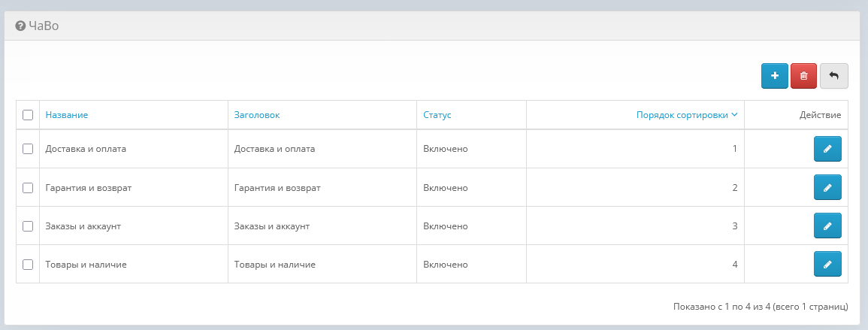Open pencil editor for Заказы и аккаунт
The image size is (868, 330).
pyautogui.click(x=827, y=226)
